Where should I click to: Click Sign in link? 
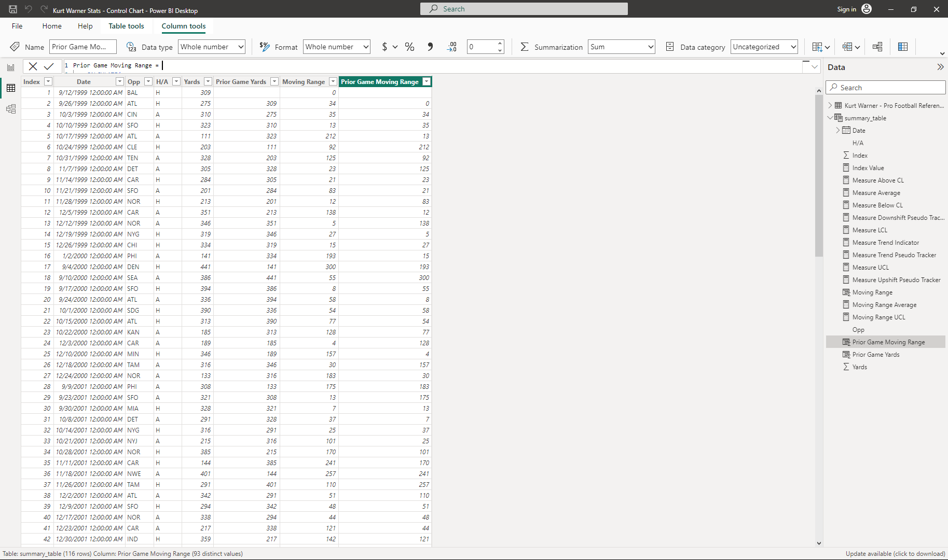(846, 9)
